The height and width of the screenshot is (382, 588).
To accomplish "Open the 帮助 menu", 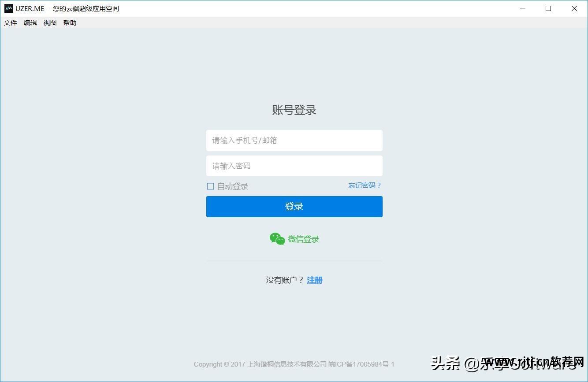I will point(70,23).
